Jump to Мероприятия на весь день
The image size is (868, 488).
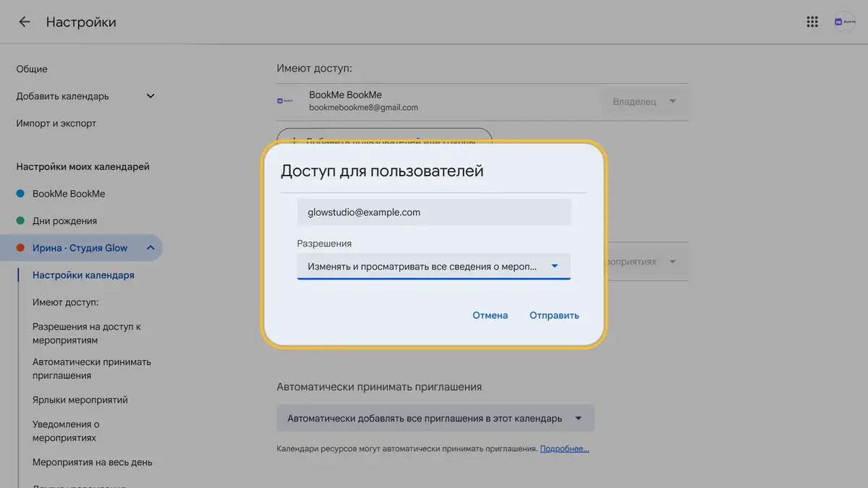click(93, 462)
